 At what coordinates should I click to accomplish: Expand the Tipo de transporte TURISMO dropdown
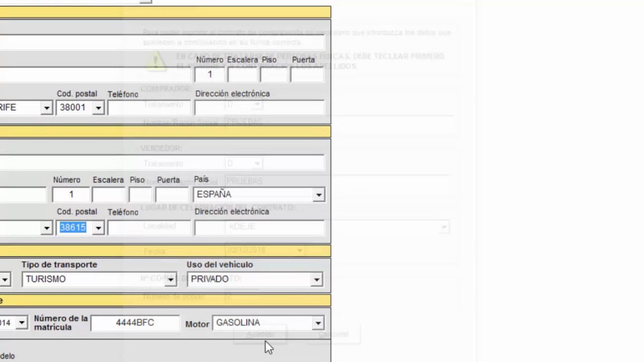[x=170, y=280]
